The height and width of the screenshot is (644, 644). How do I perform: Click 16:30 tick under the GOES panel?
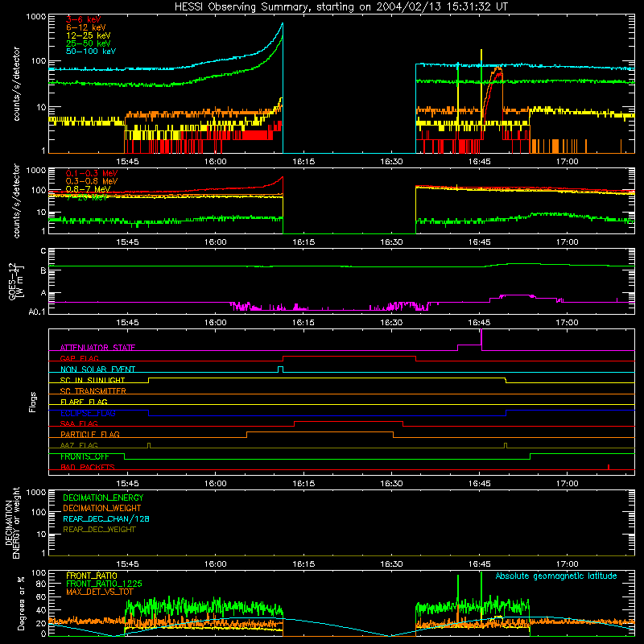click(x=391, y=323)
